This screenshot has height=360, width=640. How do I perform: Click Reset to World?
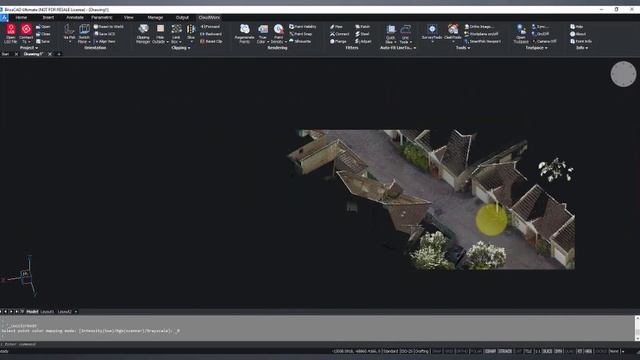click(x=108, y=27)
